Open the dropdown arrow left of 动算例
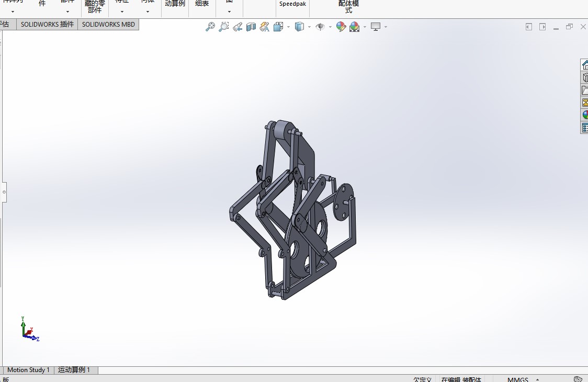The image size is (588, 382). 148,12
